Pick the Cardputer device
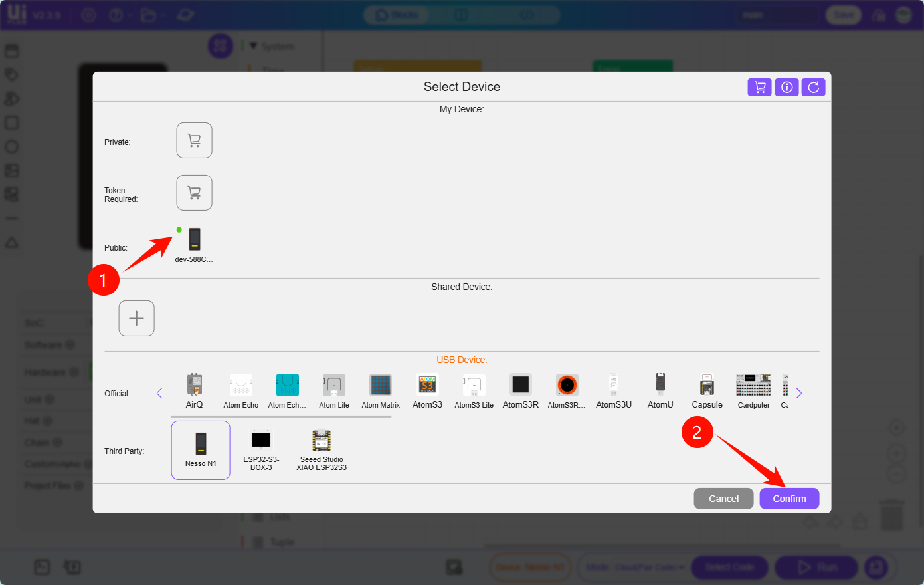 tap(753, 390)
